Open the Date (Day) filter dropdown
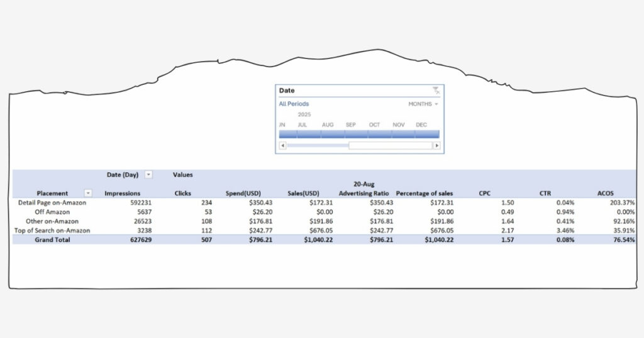This screenshot has height=338, width=644. (148, 175)
